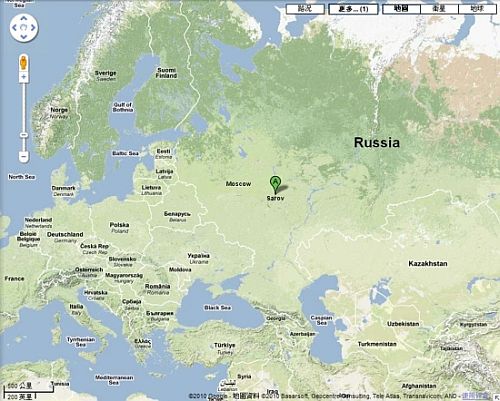Screen dimensions: 500x401
Task: Switch to 衛星 satellite view
Action: (x=439, y=9)
